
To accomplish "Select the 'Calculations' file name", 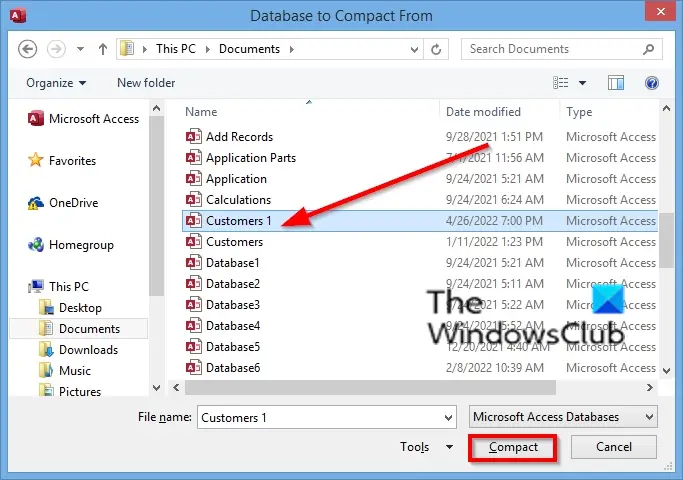I will 238,199.
